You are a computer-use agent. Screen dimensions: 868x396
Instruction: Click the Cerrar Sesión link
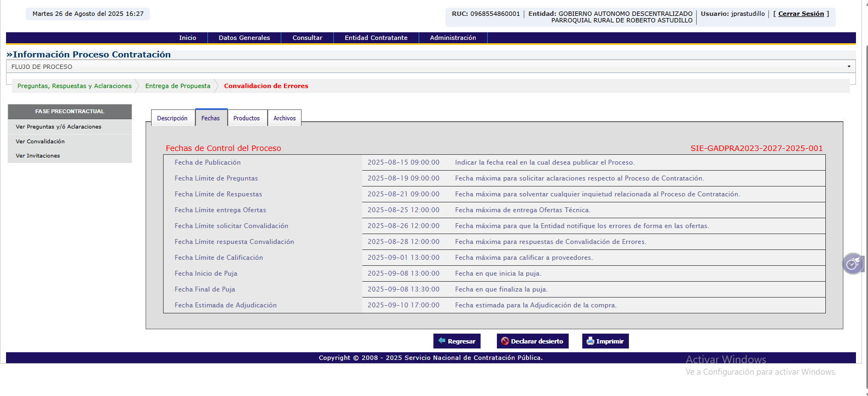(801, 14)
